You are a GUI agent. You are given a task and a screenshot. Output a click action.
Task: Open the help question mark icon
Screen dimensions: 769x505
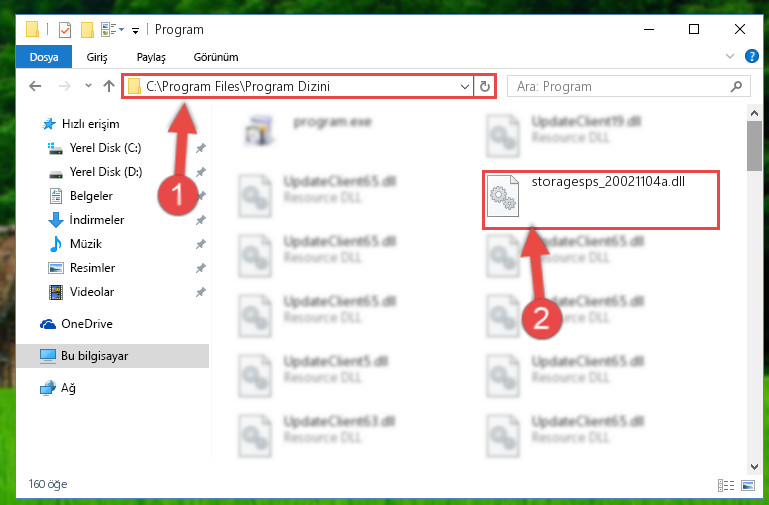point(751,56)
